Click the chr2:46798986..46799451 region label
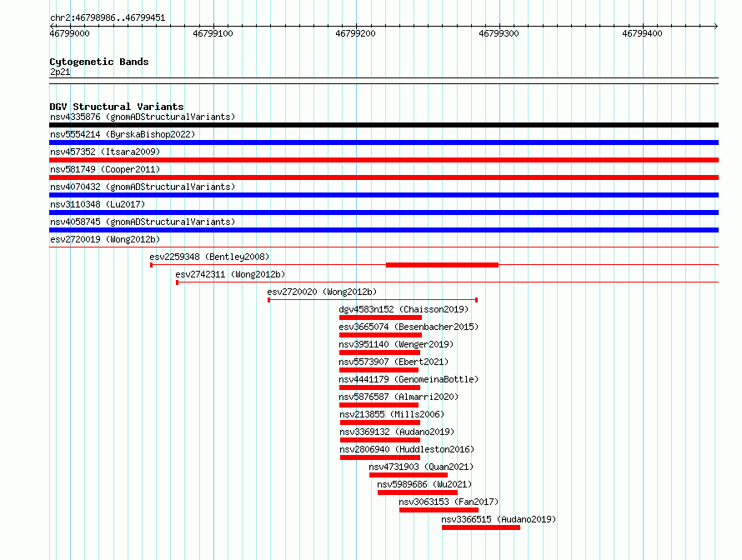Screen dimensions: 742x560 point(108,17)
